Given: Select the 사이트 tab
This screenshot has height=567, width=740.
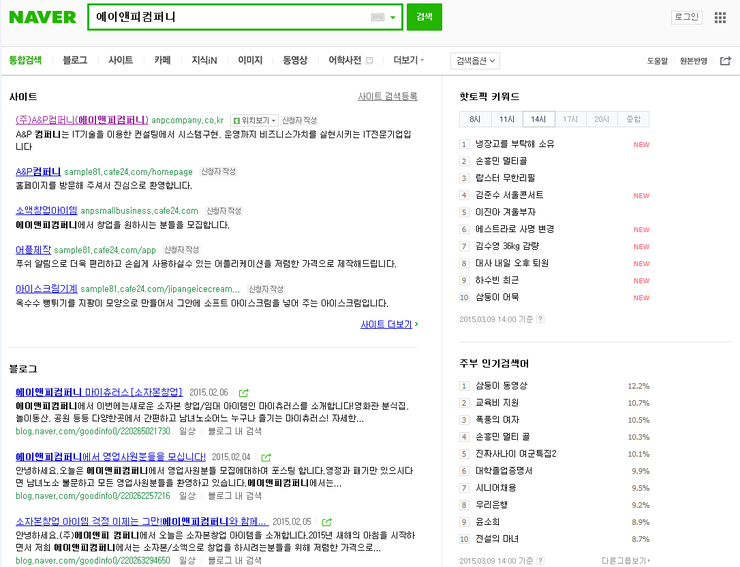Looking at the screenshot, I should pyautogui.click(x=120, y=60).
